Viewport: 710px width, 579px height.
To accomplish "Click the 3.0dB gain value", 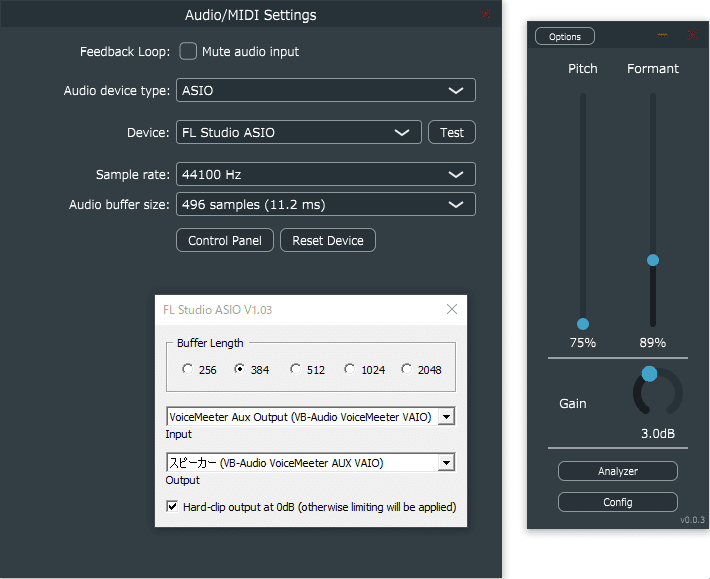I will 657,433.
